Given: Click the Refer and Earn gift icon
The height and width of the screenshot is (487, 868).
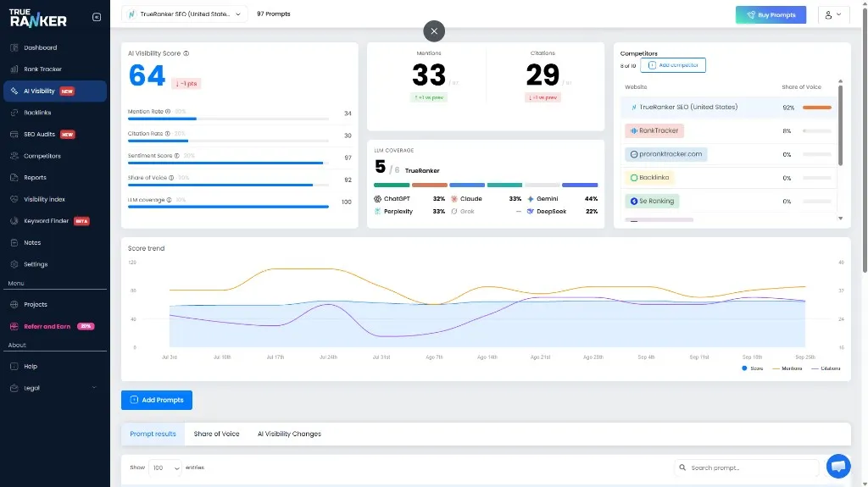Looking at the screenshot, I should [x=14, y=327].
